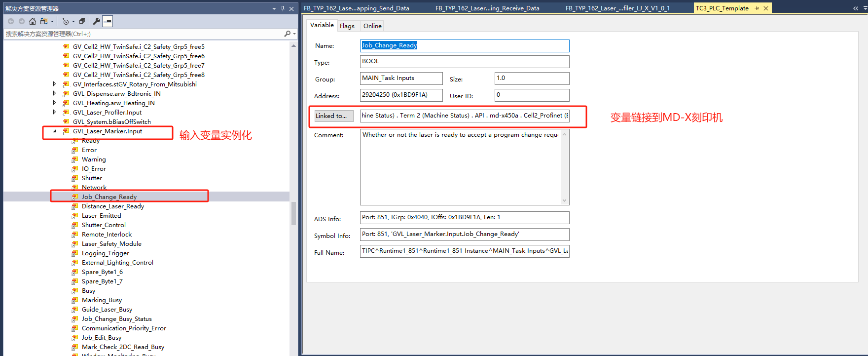Select Laser_Safety_Module variable
The height and width of the screenshot is (356, 868).
(111, 243)
